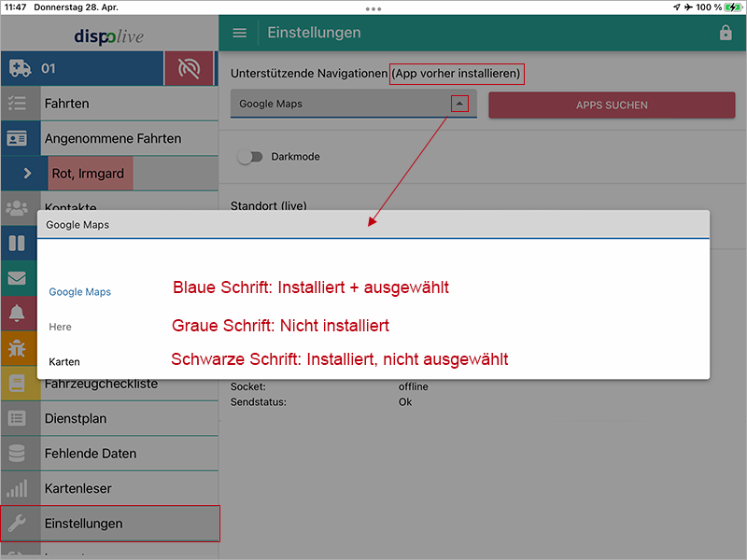Screen dimensions: 747x560
Task: Choose Google Maps option in dropdown list
Action: 80,292
